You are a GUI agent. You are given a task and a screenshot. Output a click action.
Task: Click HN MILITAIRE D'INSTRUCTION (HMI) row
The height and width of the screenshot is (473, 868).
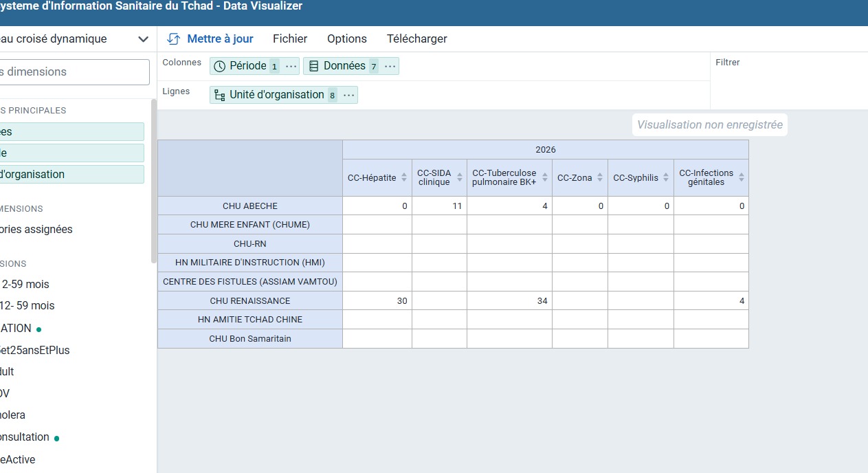pos(250,263)
